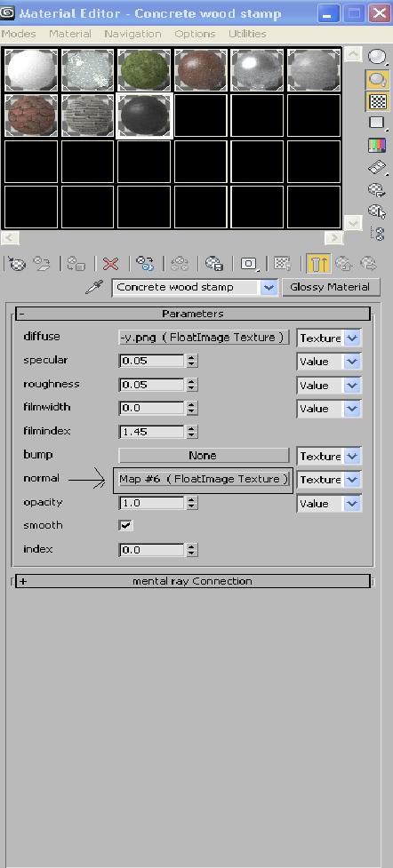Open the filmwidth Value type dropdown
This screenshot has height=868, width=393.
coord(352,409)
